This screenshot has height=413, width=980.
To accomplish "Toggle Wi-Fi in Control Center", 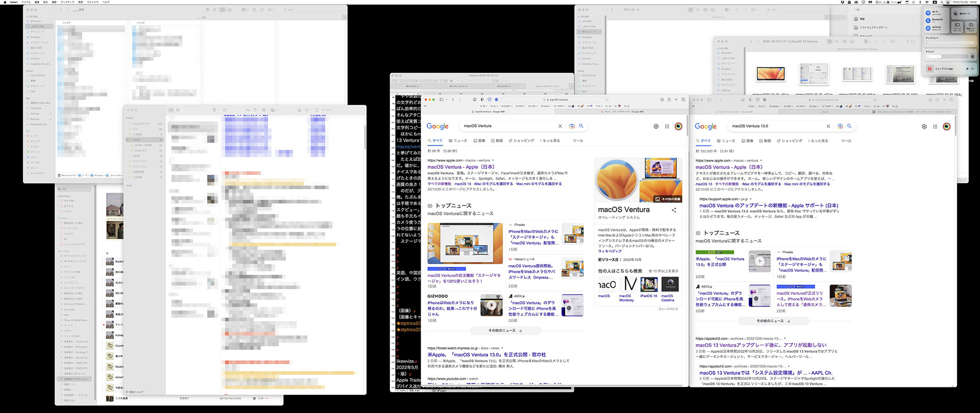I will [x=928, y=13].
